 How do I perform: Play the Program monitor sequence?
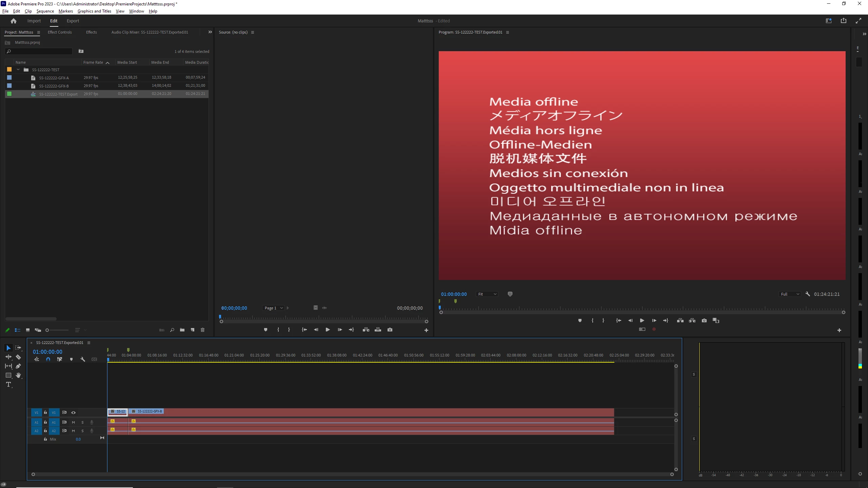[642, 320]
